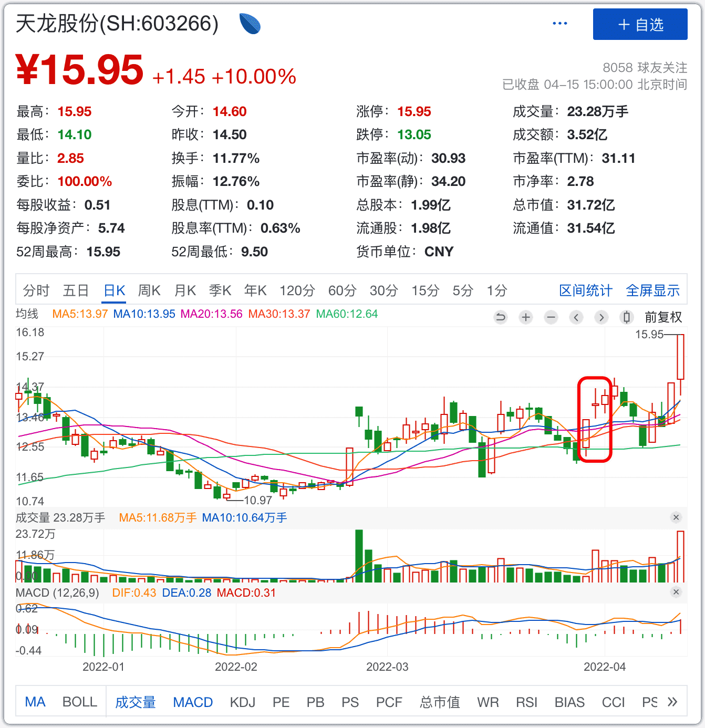
Task: Switch to 15分 chart interval
Action: (x=426, y=290)
